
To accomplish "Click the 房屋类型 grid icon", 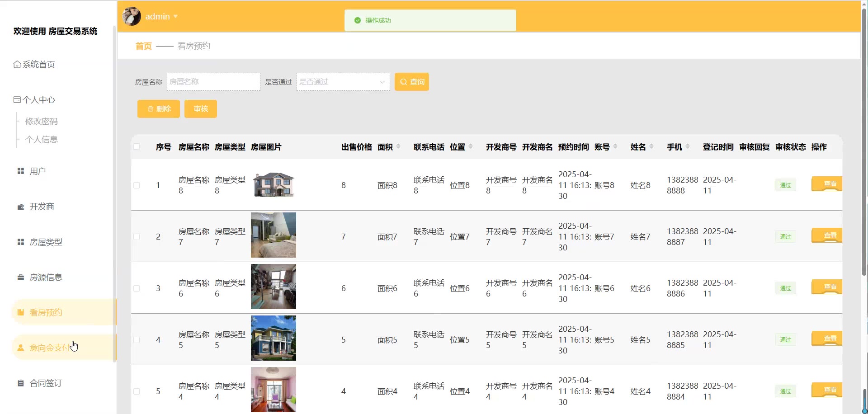I will click(20, 242).
